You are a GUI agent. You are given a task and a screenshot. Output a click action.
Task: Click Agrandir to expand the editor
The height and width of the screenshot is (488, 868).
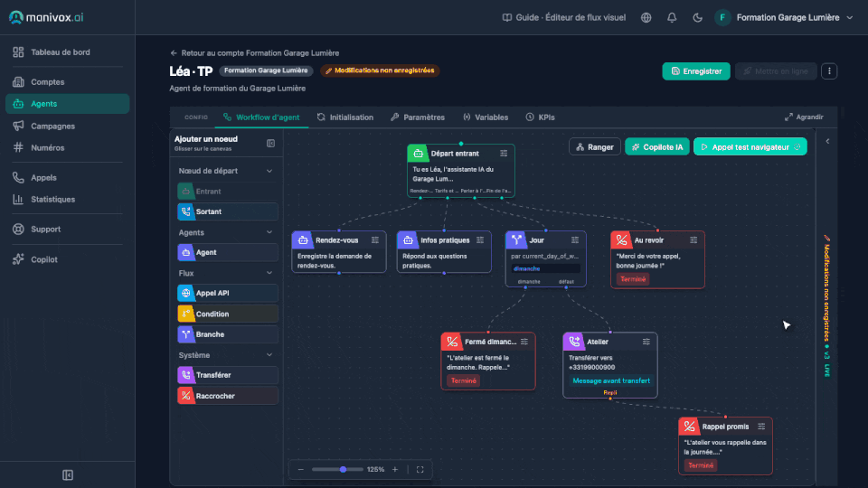804,117
